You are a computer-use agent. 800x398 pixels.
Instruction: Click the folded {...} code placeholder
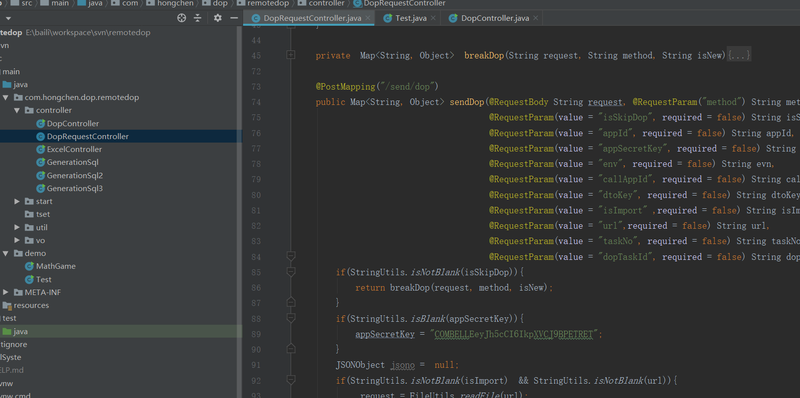point(739,56)
